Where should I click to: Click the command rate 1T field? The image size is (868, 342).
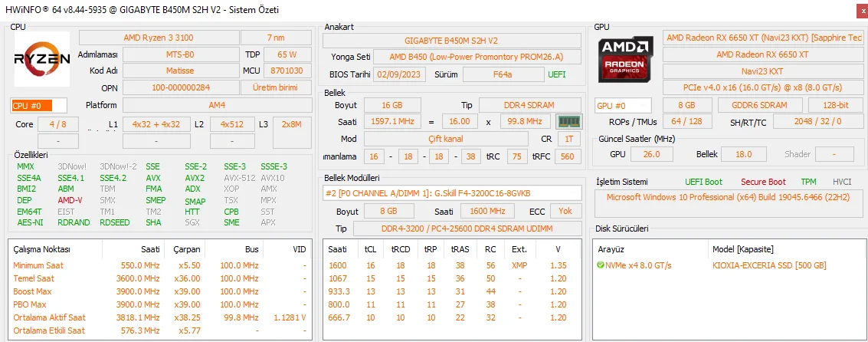click(569, 139)
